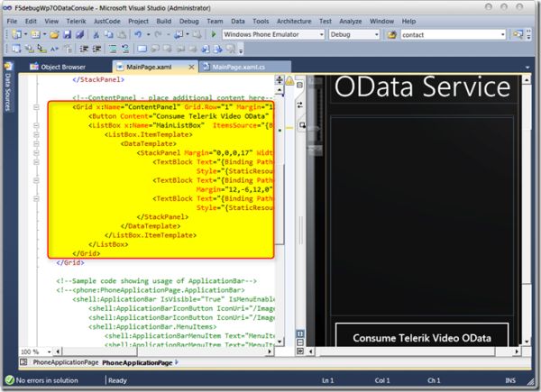Click the first PhoneApplicationPage breadcrumb
The height and width of the screenshot is (392, 541).
[x=66, y=362]
